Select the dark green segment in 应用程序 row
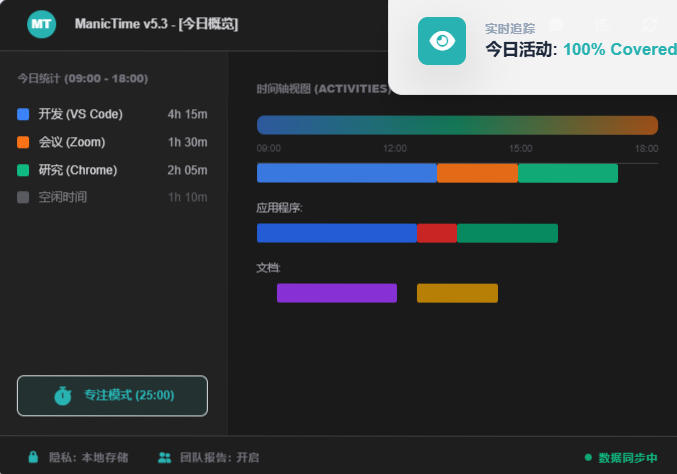The height and width of the screenshot is (474, 677). pos(507,233)
